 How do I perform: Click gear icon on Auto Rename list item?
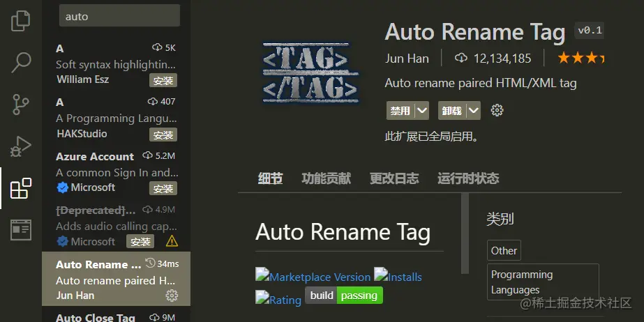click(172, 296)
